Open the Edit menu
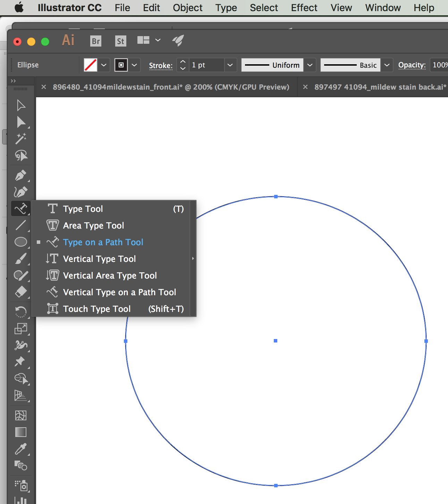The height and width of the screenshot is (504, 448). pos(152,8)
